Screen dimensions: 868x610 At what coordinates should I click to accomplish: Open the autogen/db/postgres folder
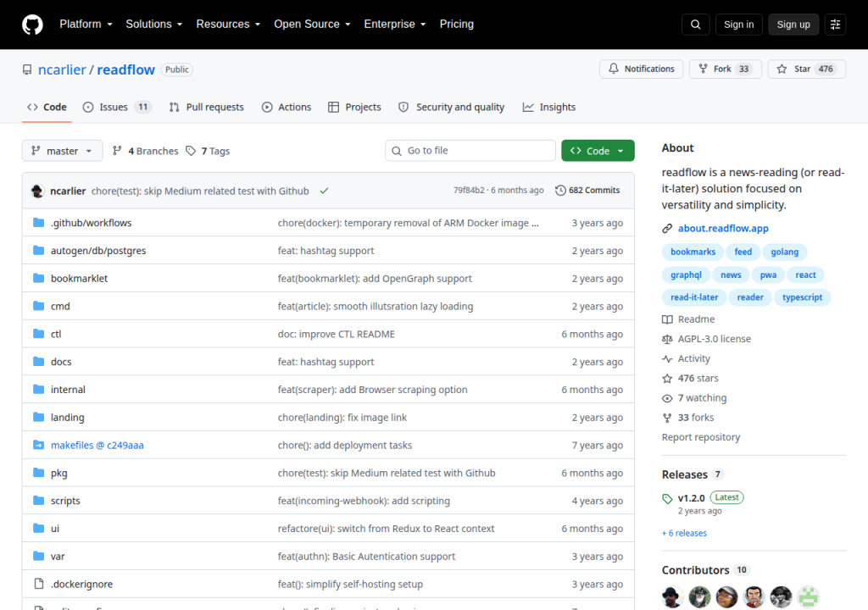(x=98, y=251)
